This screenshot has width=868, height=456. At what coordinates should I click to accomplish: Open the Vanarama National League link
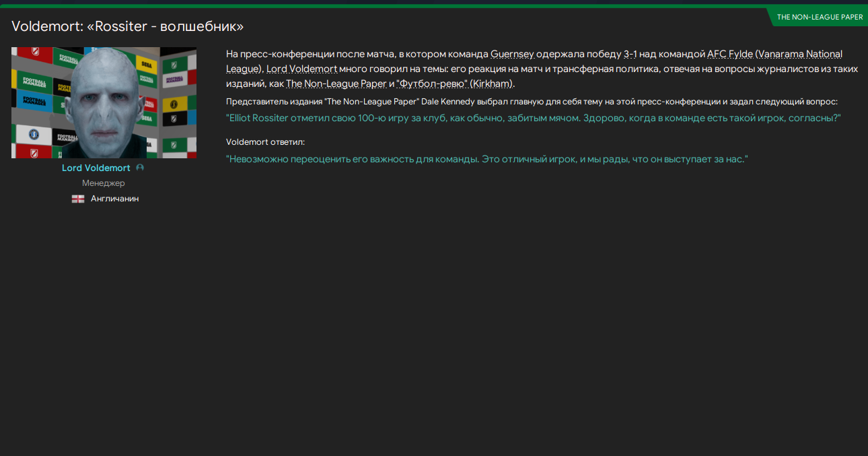(x=534, y=61)
